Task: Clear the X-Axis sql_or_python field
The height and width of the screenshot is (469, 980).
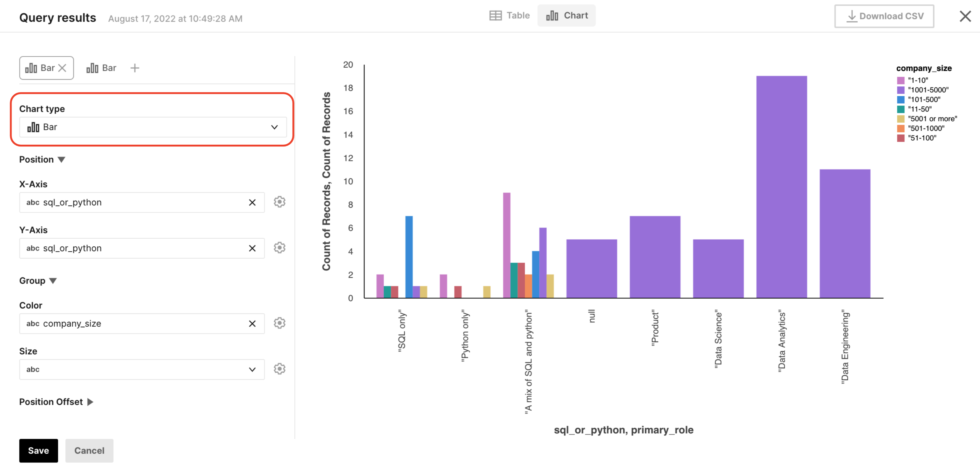Action: (x=252, y=202)
